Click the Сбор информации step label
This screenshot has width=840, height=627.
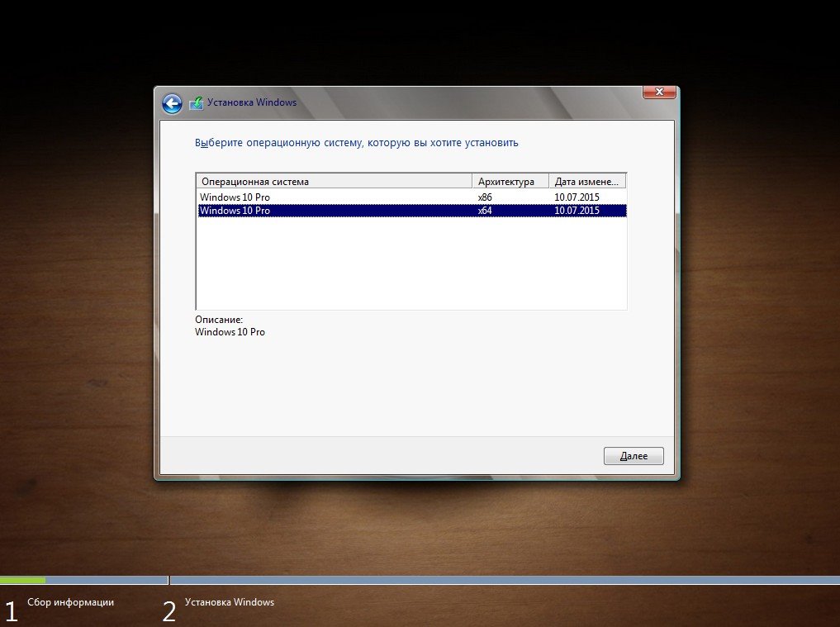pos(71,602)
